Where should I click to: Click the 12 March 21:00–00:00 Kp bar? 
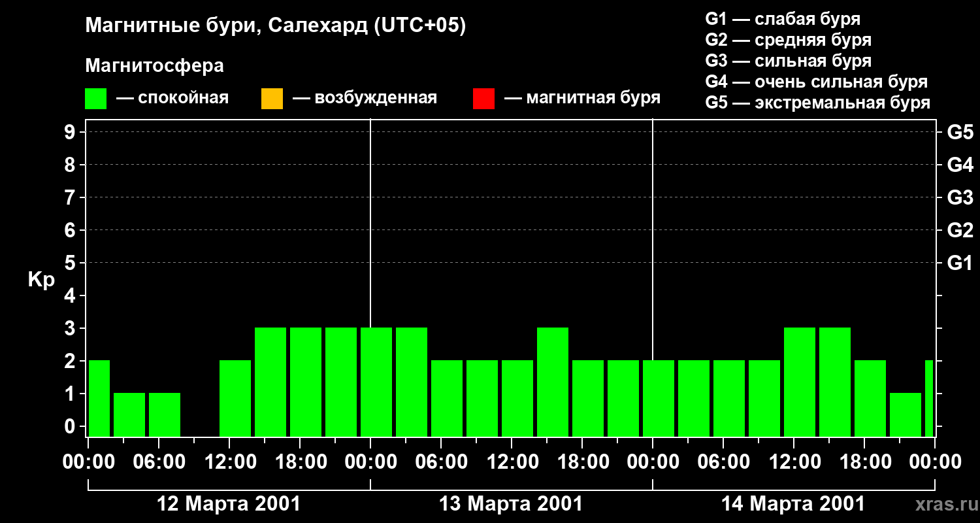(x=341, y=382)
